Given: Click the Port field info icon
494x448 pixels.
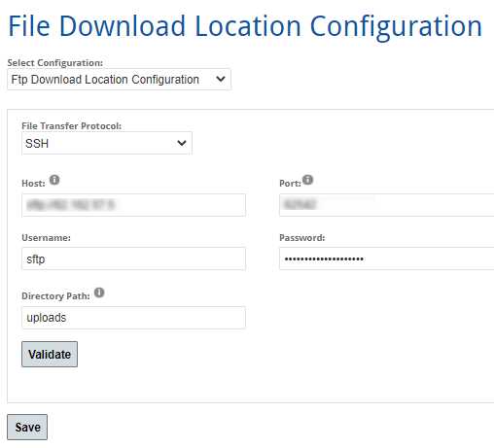Looking at the screenshot, I should point(307,180).
